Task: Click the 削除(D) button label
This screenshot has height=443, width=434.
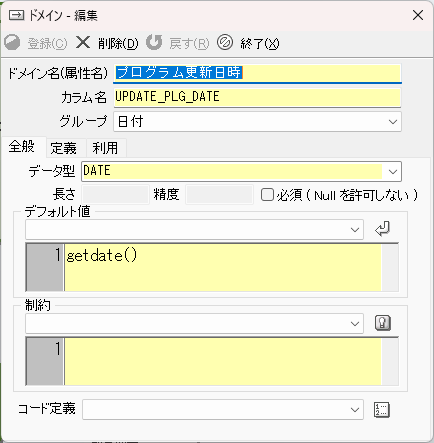Action: pos(118,43)
